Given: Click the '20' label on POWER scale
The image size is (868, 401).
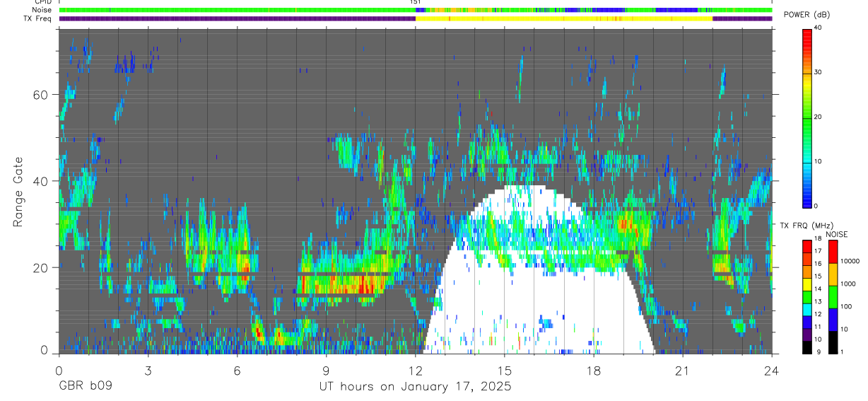Looking at the screenshot, I should click(x=818, y=117).
